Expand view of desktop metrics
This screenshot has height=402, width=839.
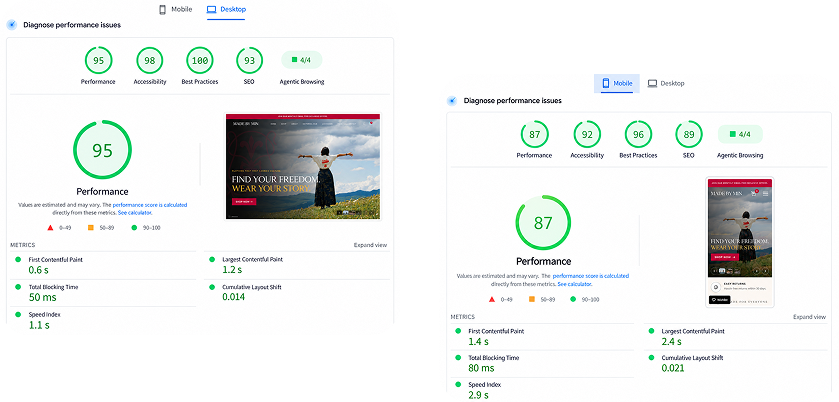click(370, 245)
